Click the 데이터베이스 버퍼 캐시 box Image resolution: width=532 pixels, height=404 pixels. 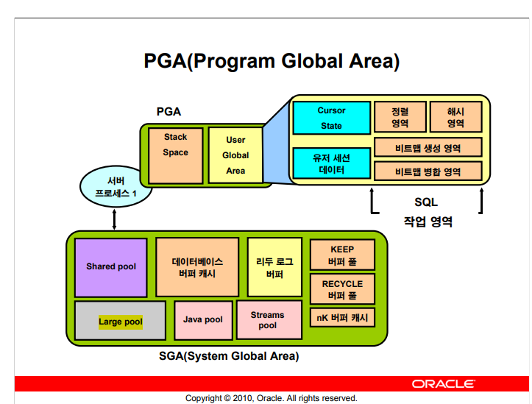coord(197,267)
